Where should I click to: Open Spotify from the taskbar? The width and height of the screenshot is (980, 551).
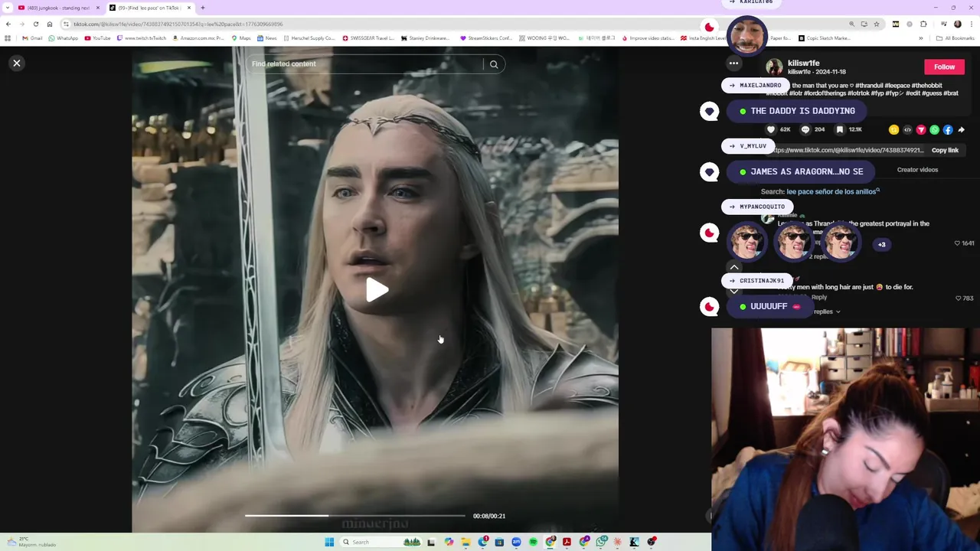(x=533, y=542)
